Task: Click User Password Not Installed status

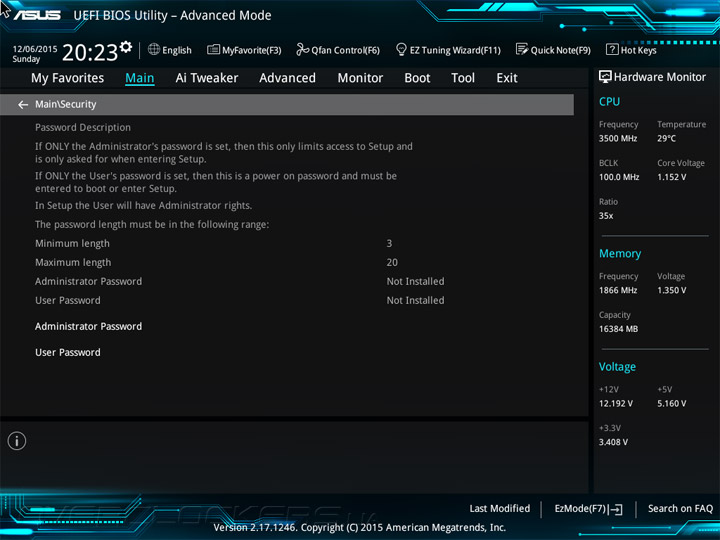Action: click(x=415, y=300)
